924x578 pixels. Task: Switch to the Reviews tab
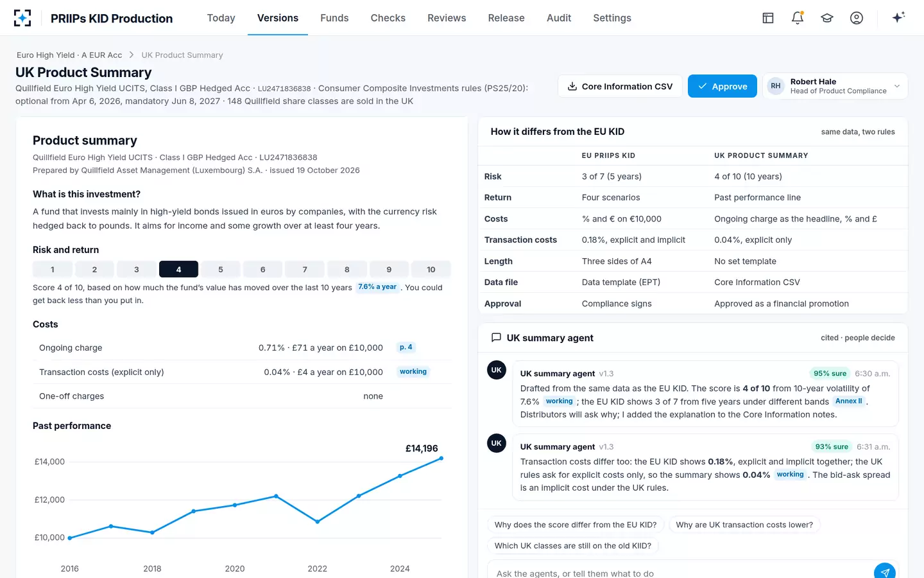point(447,18)
